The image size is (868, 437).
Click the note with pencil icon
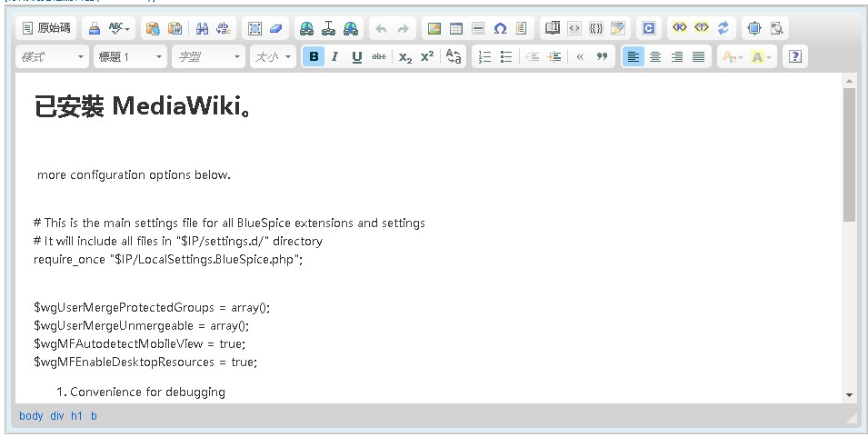click(x=618, y=28)
